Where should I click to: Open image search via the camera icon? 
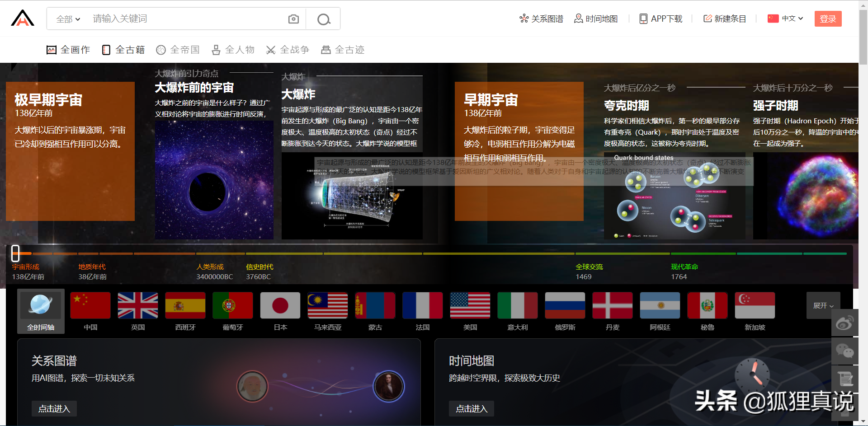tap(293, 19)
